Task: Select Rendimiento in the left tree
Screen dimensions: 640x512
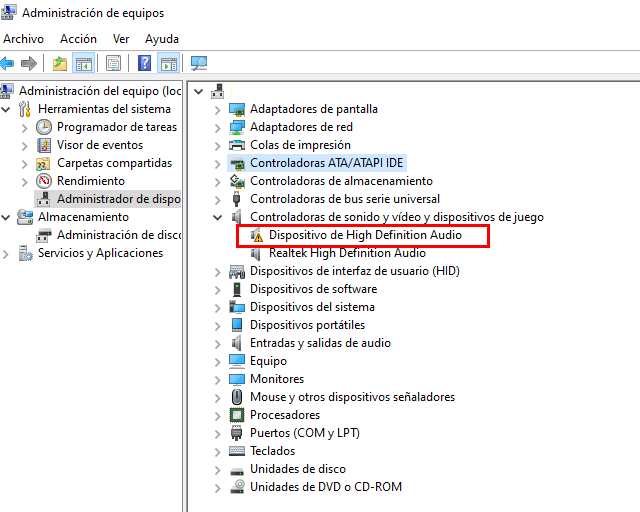Action: (91, 181)
